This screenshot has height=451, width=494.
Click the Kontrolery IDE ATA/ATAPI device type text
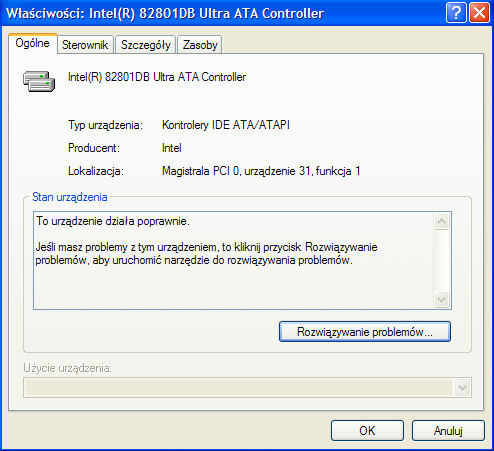point(226,125)
